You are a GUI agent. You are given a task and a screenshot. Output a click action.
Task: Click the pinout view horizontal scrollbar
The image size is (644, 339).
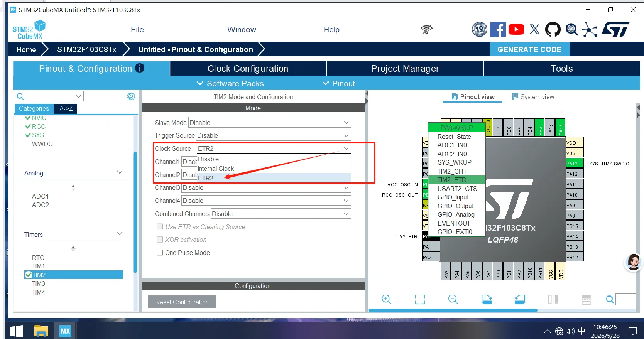point(453,310)
